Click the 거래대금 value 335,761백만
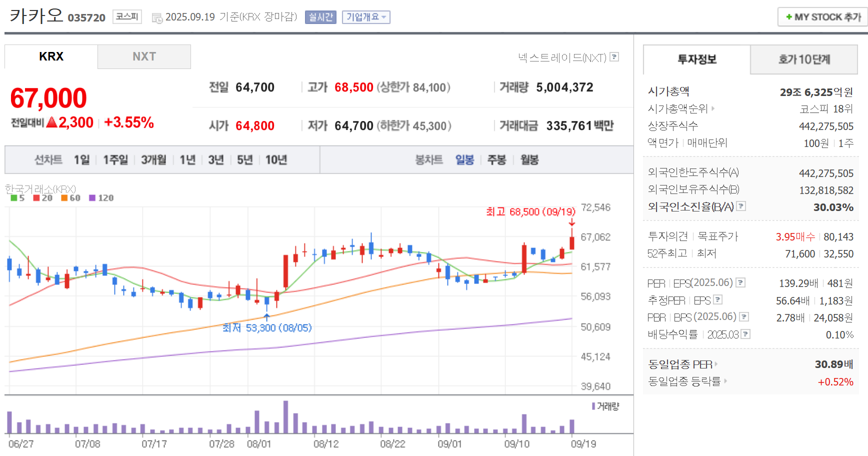Image resolution: width=868 pixels, height=456 pixels. coord(580,125)
